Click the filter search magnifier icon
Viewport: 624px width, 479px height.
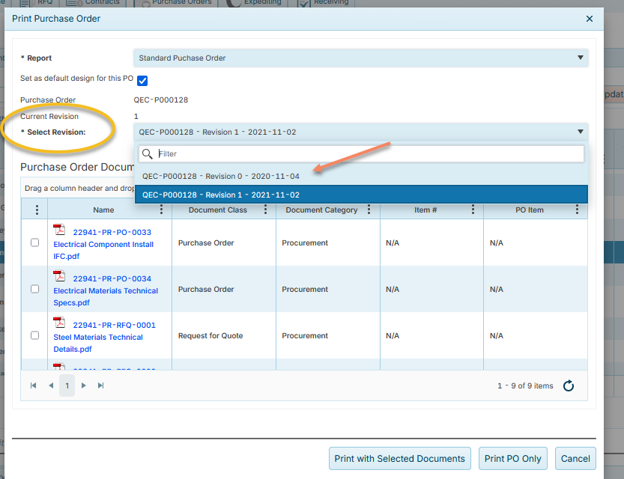pyautogui.click(x=147, y=154)
